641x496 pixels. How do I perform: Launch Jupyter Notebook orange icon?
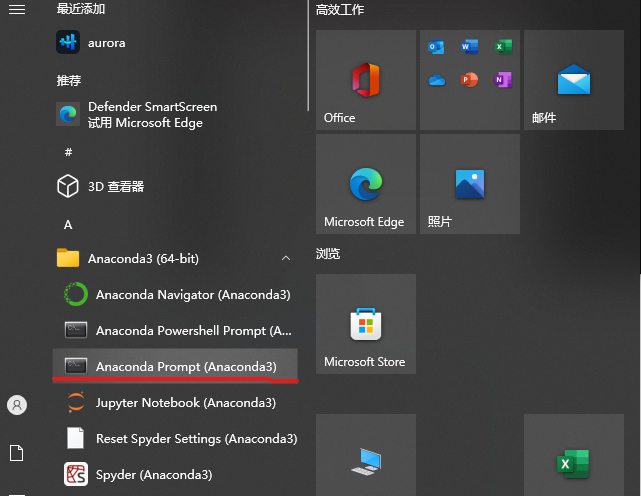pyautogui.click(x=76, y=402)
